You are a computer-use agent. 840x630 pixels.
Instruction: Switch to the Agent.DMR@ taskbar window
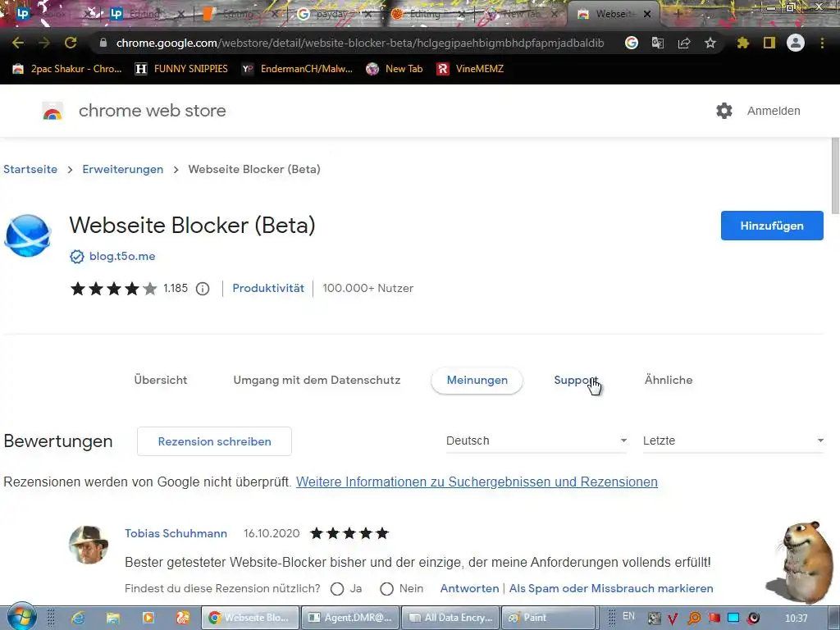point(351,618)
